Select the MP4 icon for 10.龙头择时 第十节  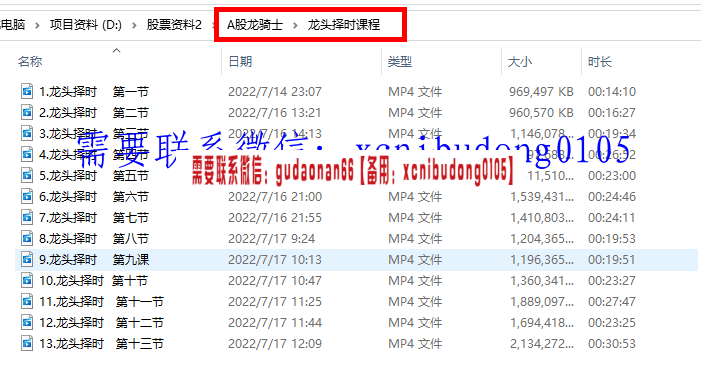27,280
